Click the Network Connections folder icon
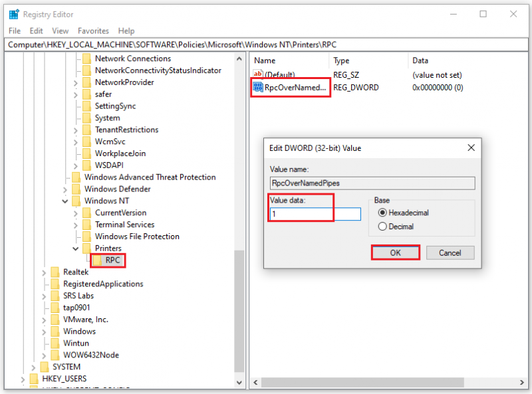The width and height of the screenshot is (532, 394). [x=86, y=58]
